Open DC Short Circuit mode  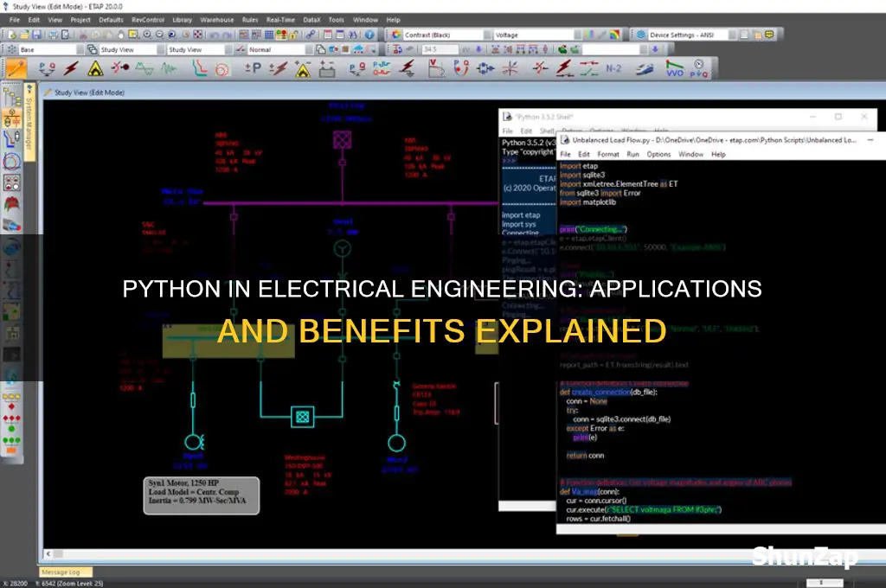[278, 69]
